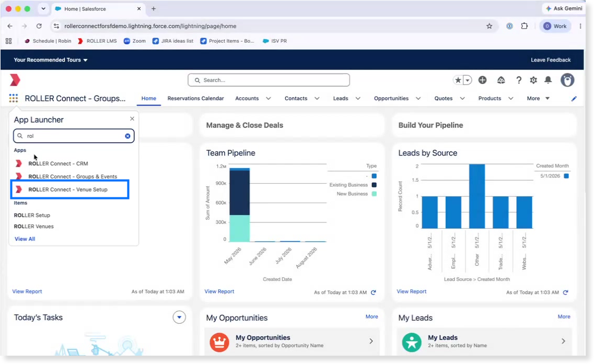Open the ROLLER Setup item
This screenshot has height=364, width=594.
32,215
